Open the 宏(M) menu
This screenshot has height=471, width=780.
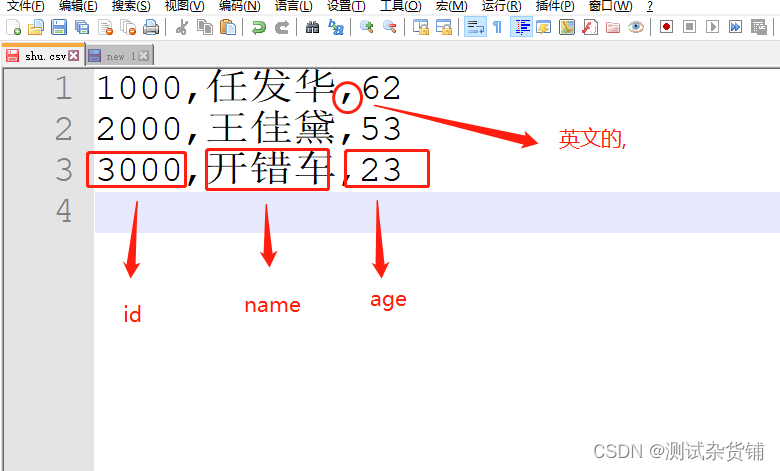tap(451, 6)
